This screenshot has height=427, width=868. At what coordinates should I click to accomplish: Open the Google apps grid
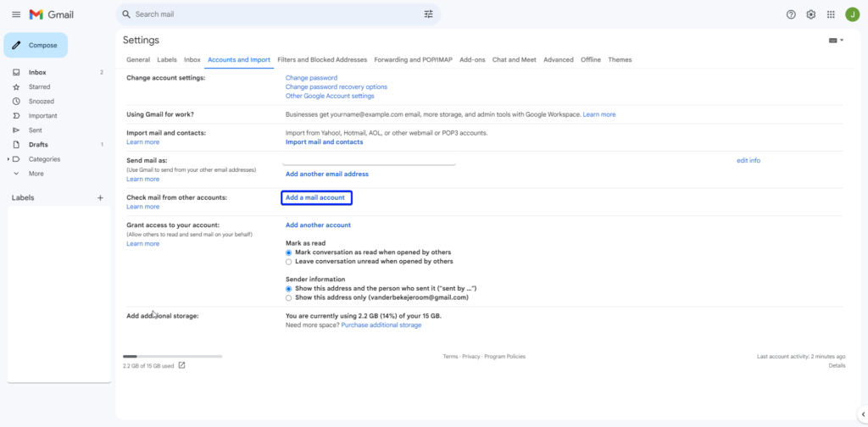tap(831, 14)
